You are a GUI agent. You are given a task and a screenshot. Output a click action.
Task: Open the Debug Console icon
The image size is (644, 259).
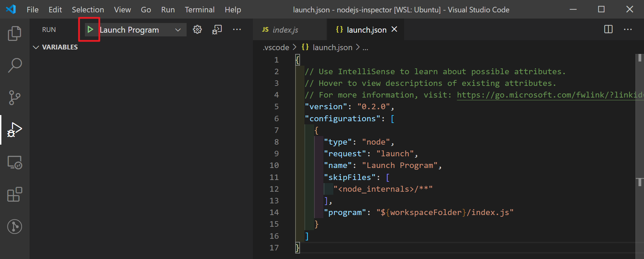click(217, 30)
